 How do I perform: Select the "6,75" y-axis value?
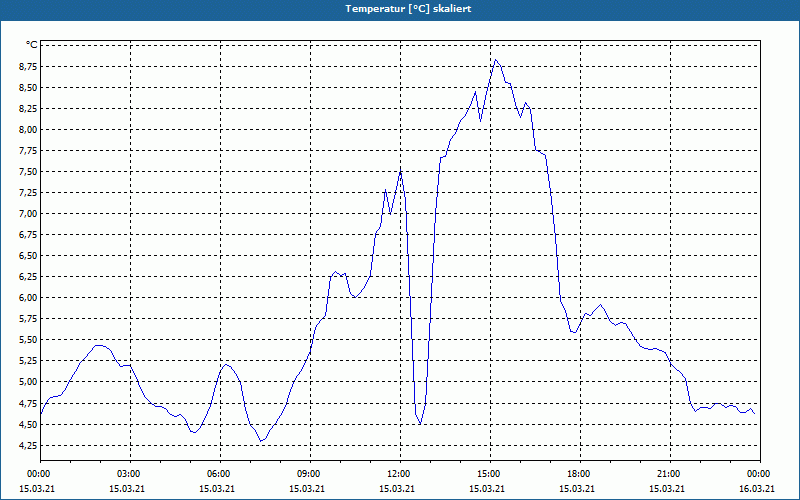(x=29, y=234)
